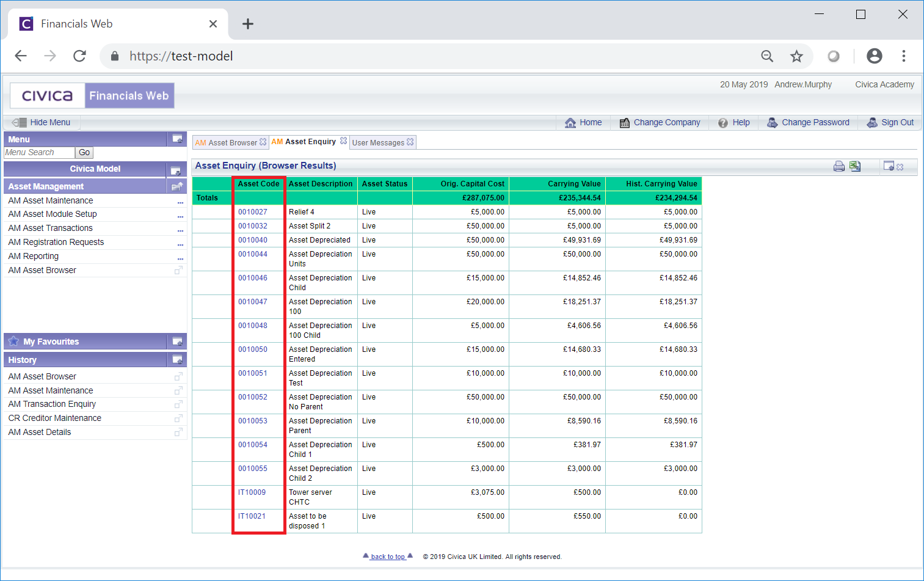Click the Menu panel collapse icon
The width and height of the screenshot is (924, 581).
click(x=177, y=139)
